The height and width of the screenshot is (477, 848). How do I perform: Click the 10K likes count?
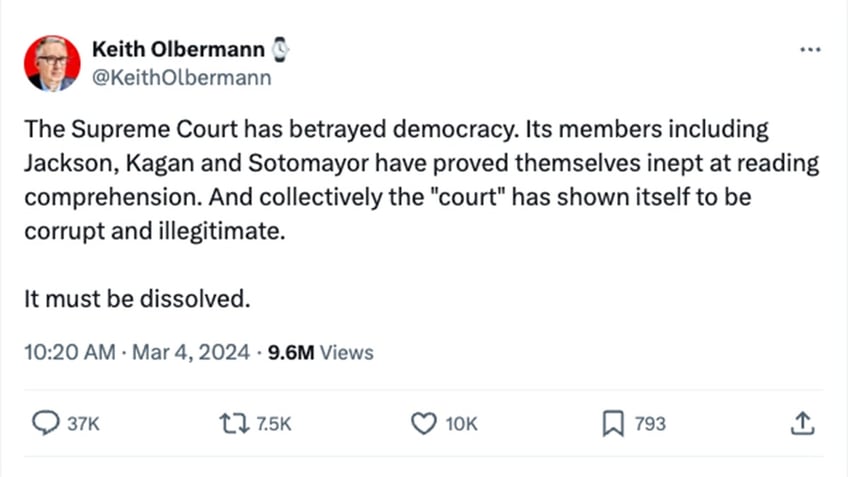tap(460, 425)
